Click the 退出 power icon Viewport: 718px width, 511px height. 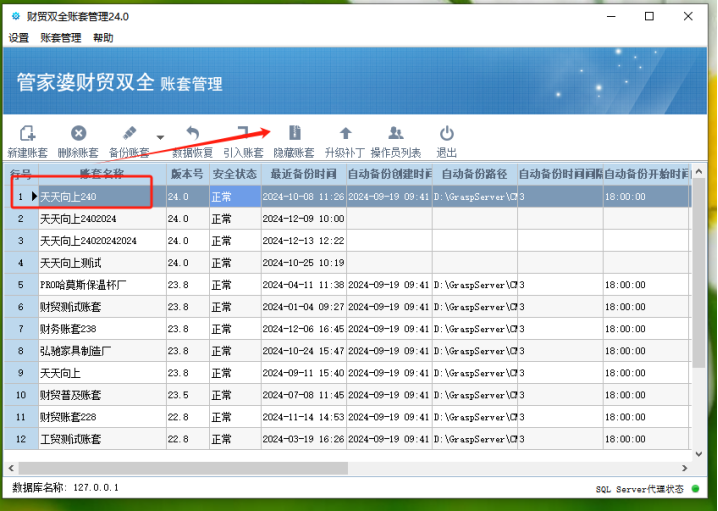click(x=446, y=133)
